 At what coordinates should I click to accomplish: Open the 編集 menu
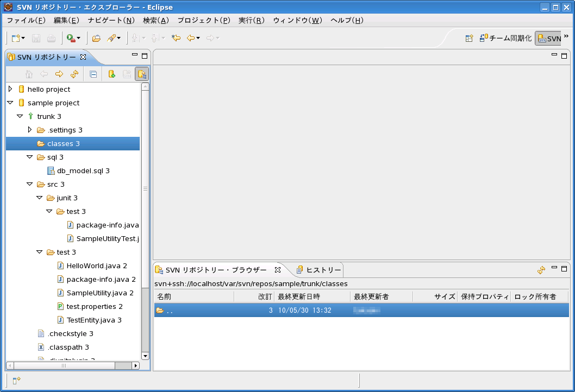click(66, 20)
